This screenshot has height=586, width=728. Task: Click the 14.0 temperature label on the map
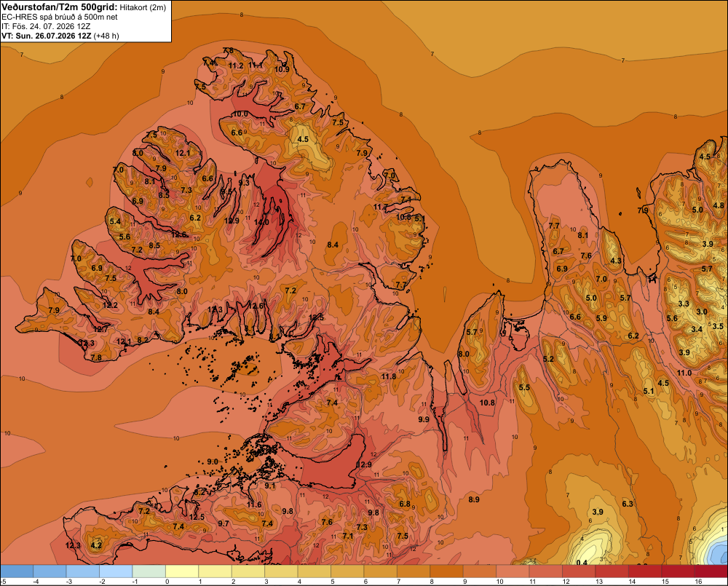261,223
